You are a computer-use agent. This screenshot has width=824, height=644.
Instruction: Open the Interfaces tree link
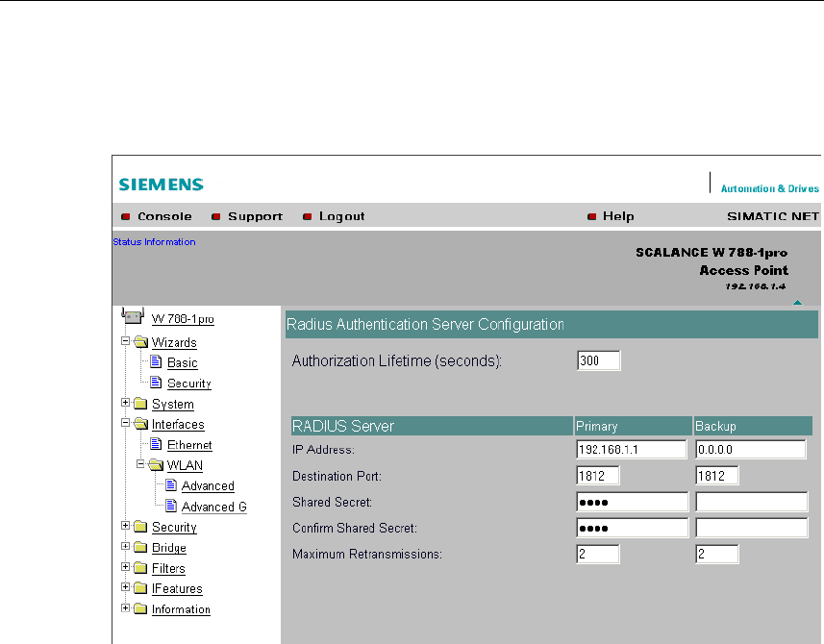(178, 425)
